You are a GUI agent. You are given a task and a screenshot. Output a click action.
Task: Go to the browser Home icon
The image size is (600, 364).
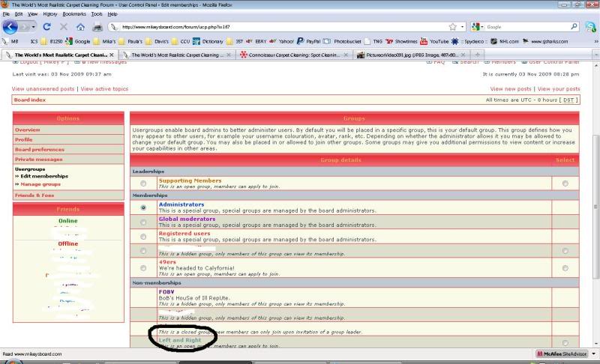[80, 27]
